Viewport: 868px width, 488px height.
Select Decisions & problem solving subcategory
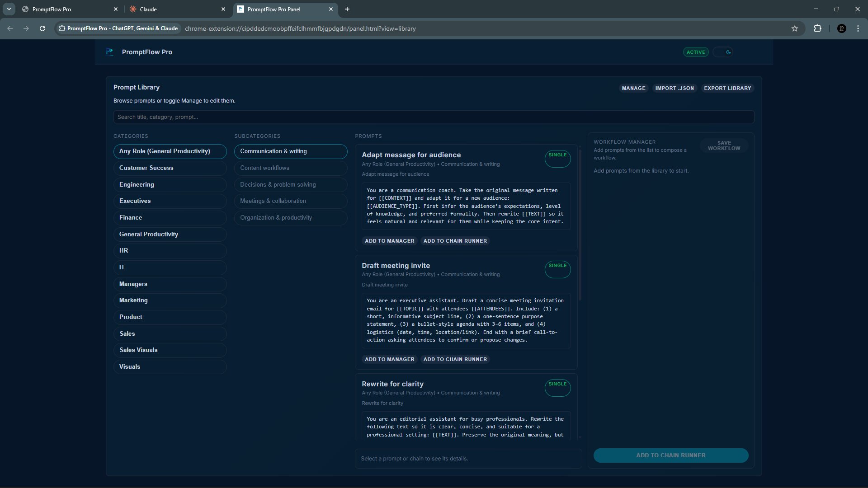pyautogui.click(x=291, y=184)
